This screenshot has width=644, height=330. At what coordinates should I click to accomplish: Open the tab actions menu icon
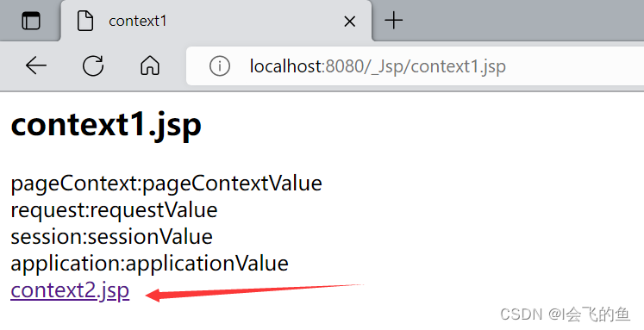[x=31, y=21]
